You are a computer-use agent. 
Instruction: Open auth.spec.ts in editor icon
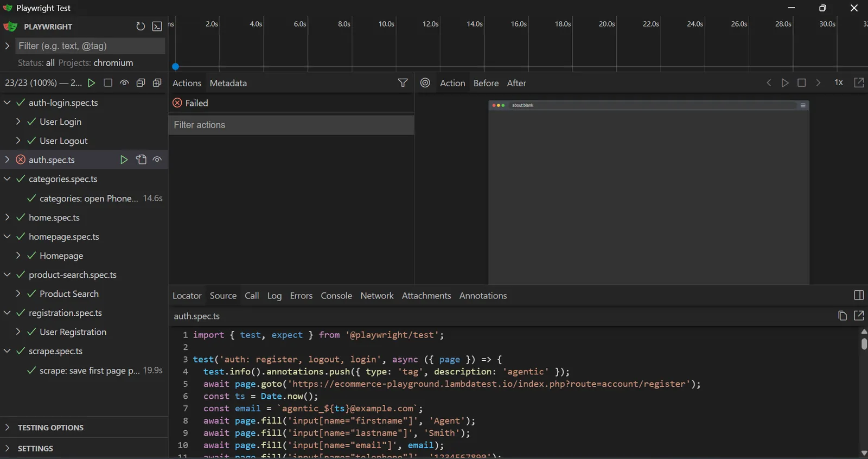pyautogui.click(x=141, y=160)
